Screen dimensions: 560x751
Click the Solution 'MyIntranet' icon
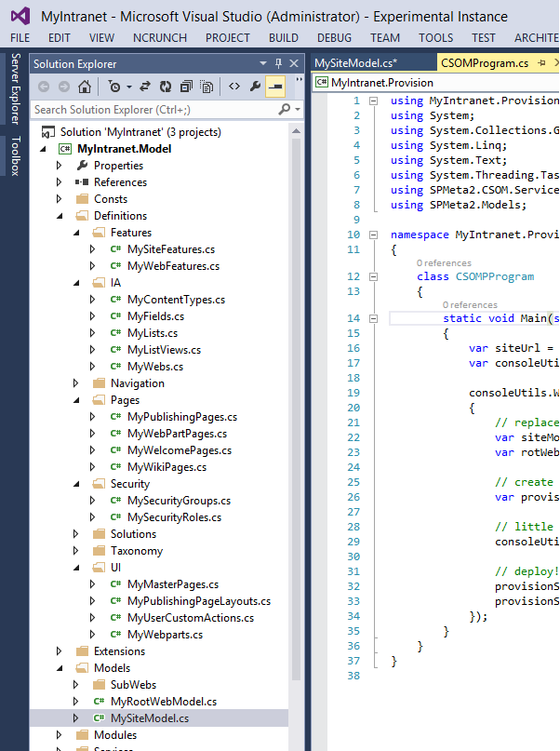[x=47, y=132]
